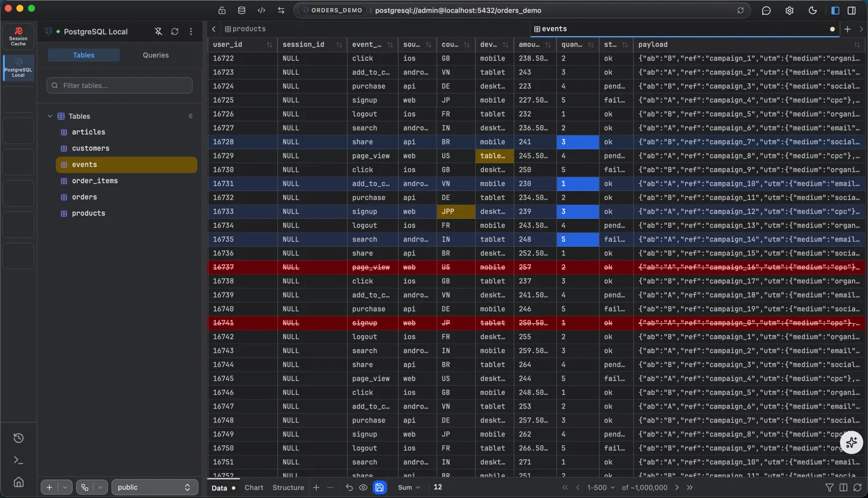Click the plus button in the sidebar footer

[x=49, y=488]
